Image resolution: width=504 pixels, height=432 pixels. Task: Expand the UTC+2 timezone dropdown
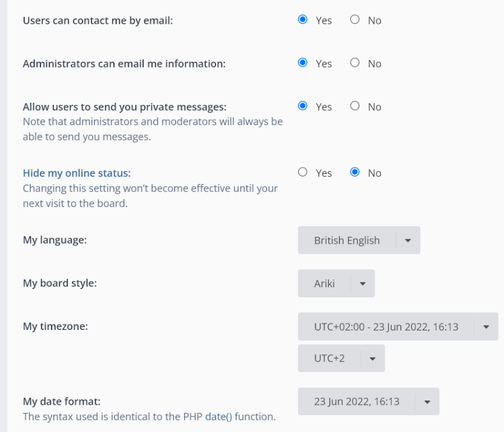click(341, 358)
